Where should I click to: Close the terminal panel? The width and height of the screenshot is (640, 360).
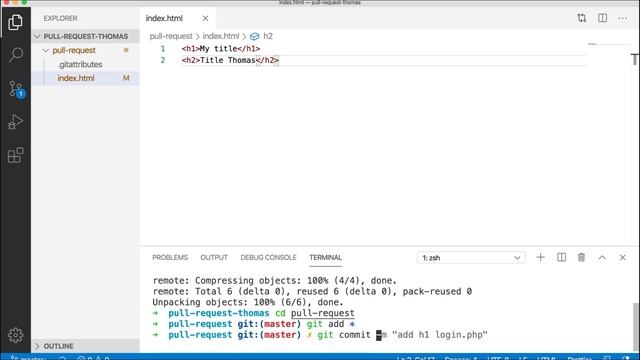tap(622, 258)
